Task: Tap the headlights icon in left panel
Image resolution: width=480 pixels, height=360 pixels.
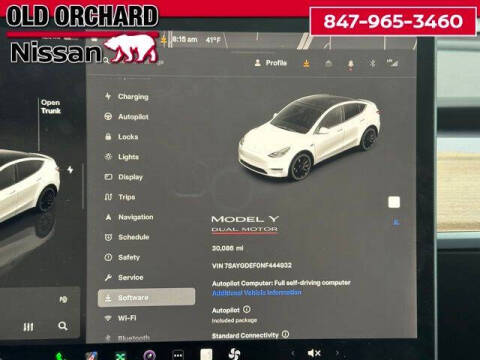Action: click(x=63, y=299)
